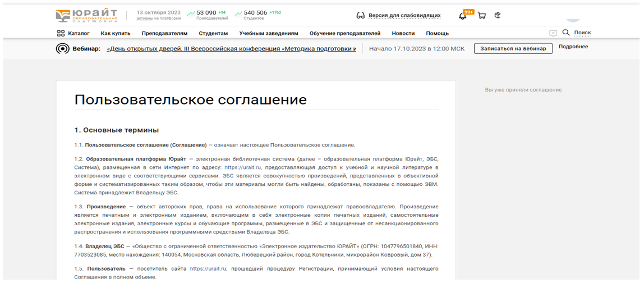The image size is (644, 283).
Task: Click bold term Образовательная платформа Юрайт
Action: 136,159
